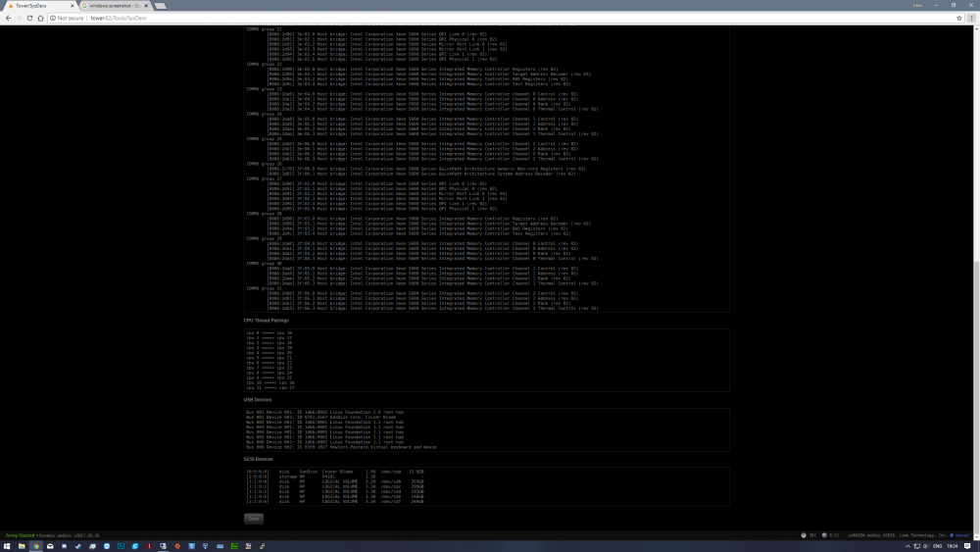Change the ENG input language
This screenshot has width=980, height=552.
tap(938, 546)
